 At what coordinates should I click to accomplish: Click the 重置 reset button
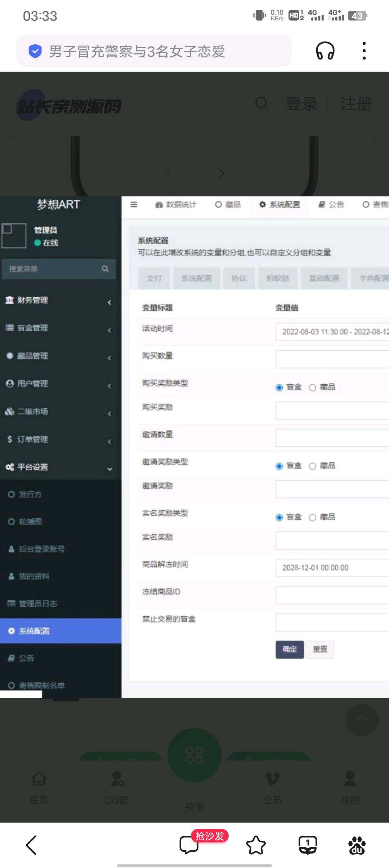(320, 650)
